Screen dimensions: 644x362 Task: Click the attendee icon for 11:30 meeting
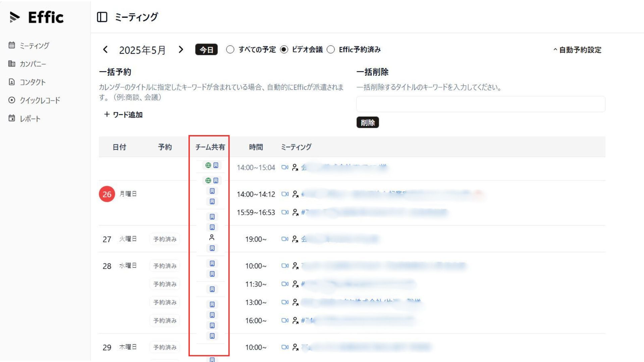295,284
